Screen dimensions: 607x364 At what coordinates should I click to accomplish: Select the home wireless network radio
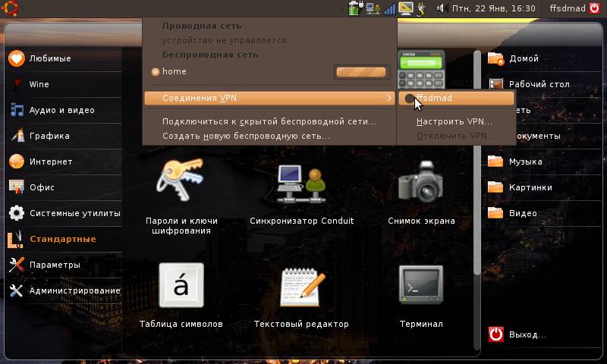156,72
